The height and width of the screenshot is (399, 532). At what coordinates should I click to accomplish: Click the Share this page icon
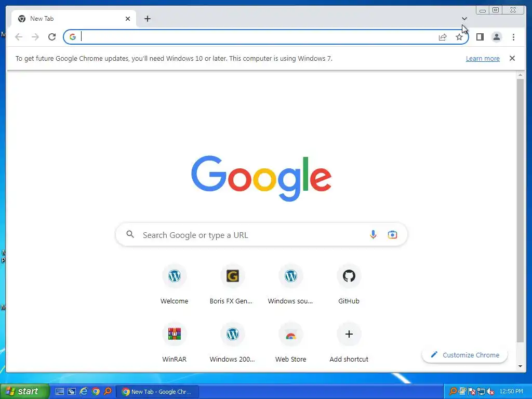443,37
